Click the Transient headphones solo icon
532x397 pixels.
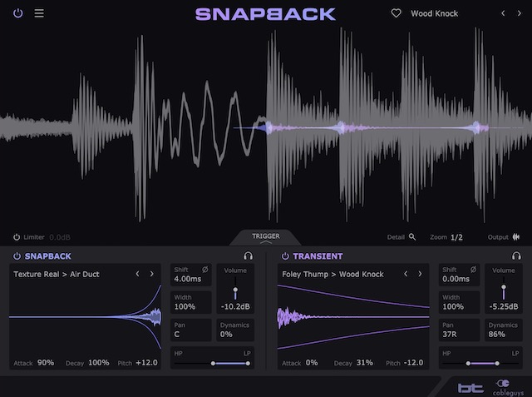[516, 256]
